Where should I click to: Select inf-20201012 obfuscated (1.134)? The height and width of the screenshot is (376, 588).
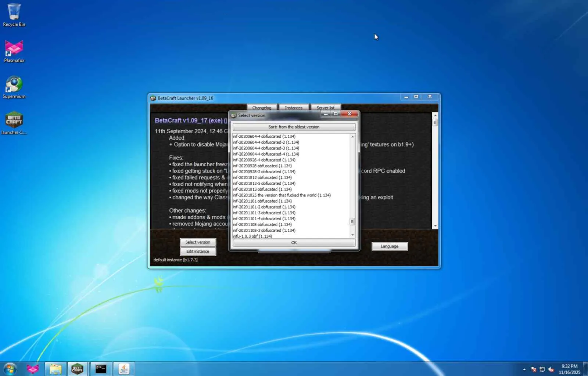pyautogui.click(x=291, y=178)
